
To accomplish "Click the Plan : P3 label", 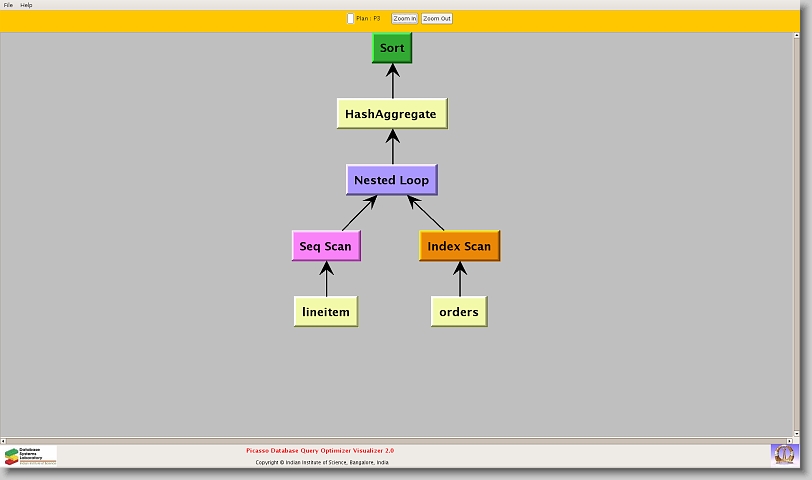I will 368,18.
